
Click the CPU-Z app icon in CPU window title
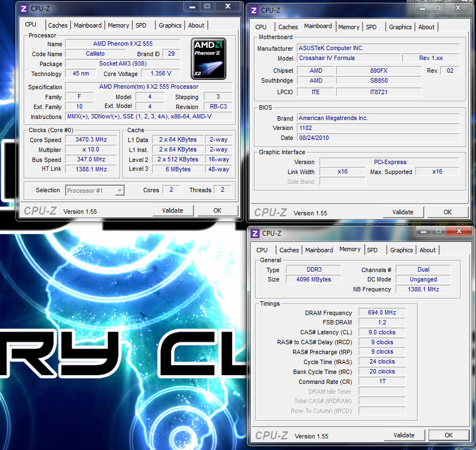click(24, 9)
